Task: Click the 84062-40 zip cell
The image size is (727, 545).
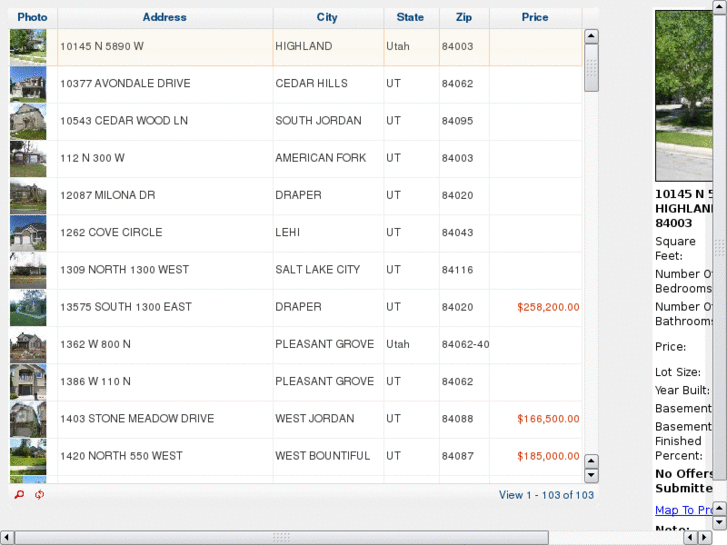Action: pos(465,344)
